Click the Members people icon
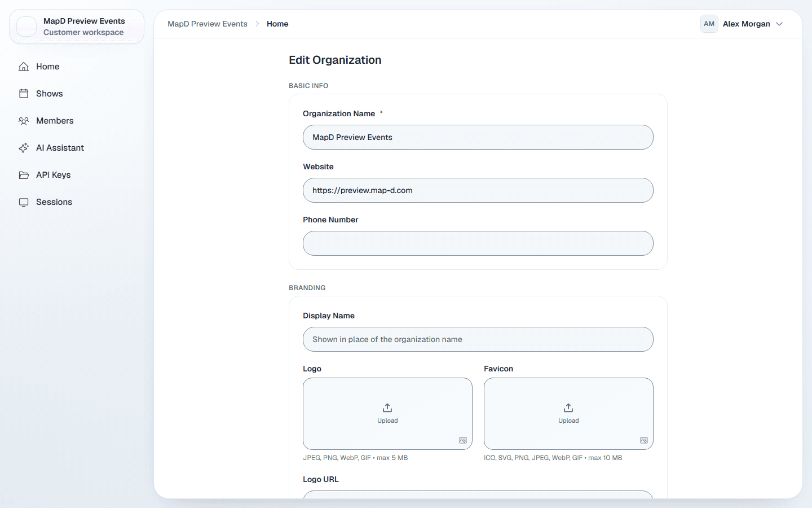This screenshot has width=812, height=508. tap(24, 121)
